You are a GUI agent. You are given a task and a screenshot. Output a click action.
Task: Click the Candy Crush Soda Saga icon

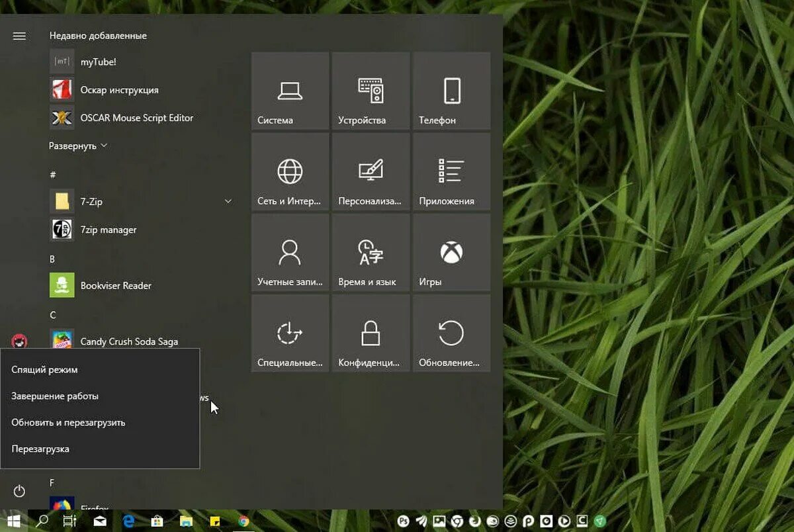coord(62,340)
